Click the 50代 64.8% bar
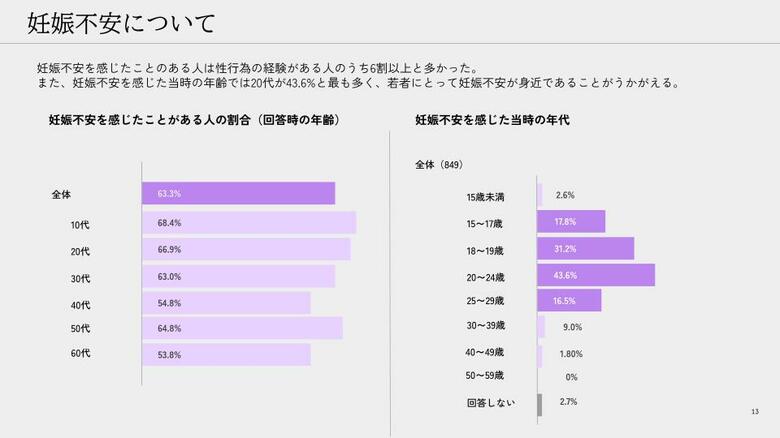Image resolution: width=780 pixels, height=438 pixels. (242, 328)
